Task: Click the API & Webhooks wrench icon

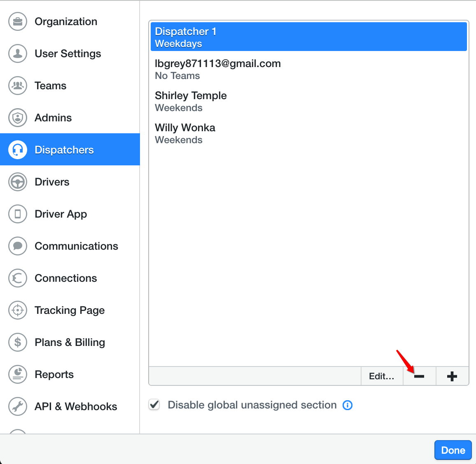Action: 18,406
